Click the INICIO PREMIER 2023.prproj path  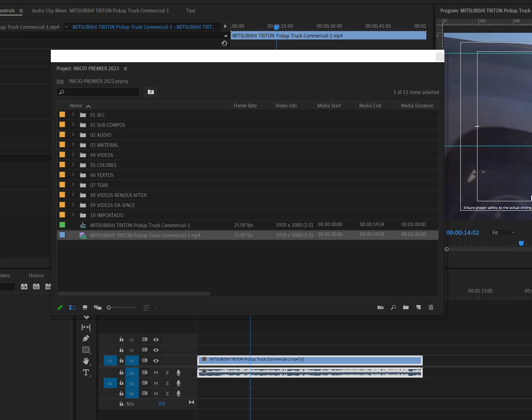(x=98, y=81)
